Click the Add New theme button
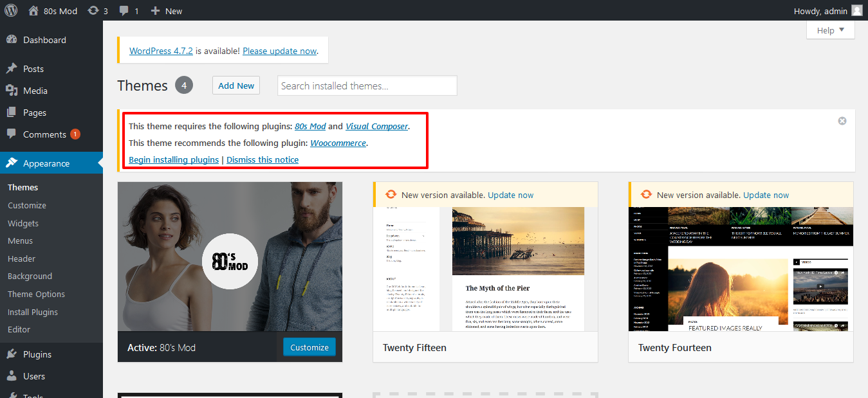 (x=236, y=86)
